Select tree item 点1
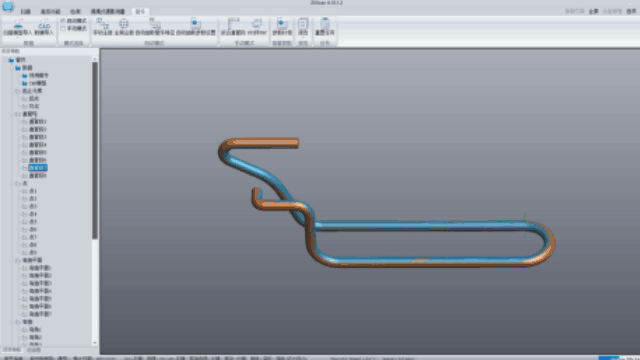640x360 pixels. pos(33,191)
